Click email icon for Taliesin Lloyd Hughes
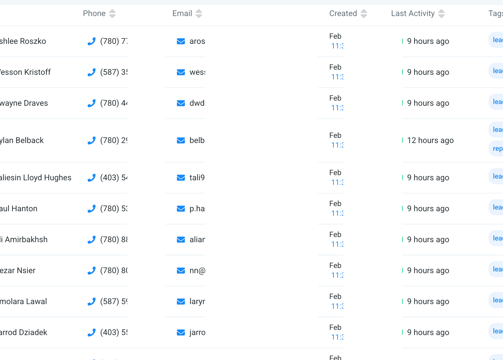Image resolution: width=503 pixels, height=360 pixels. [181, 178]
